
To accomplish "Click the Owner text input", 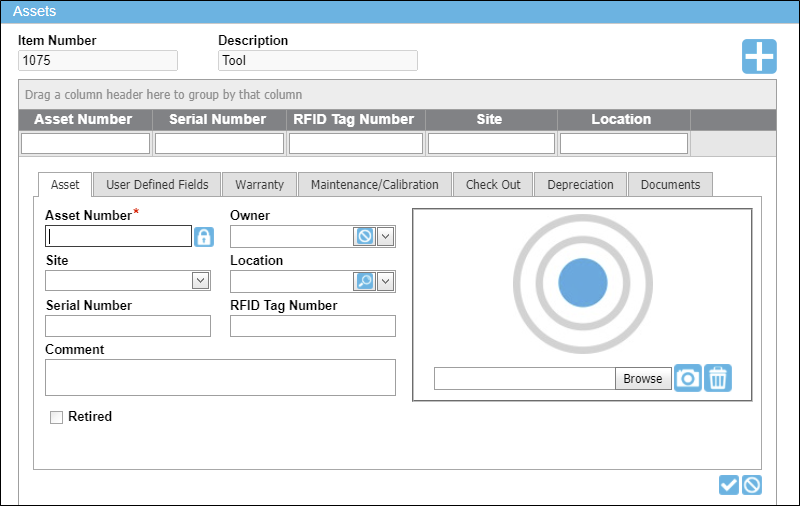I will 291,236.
